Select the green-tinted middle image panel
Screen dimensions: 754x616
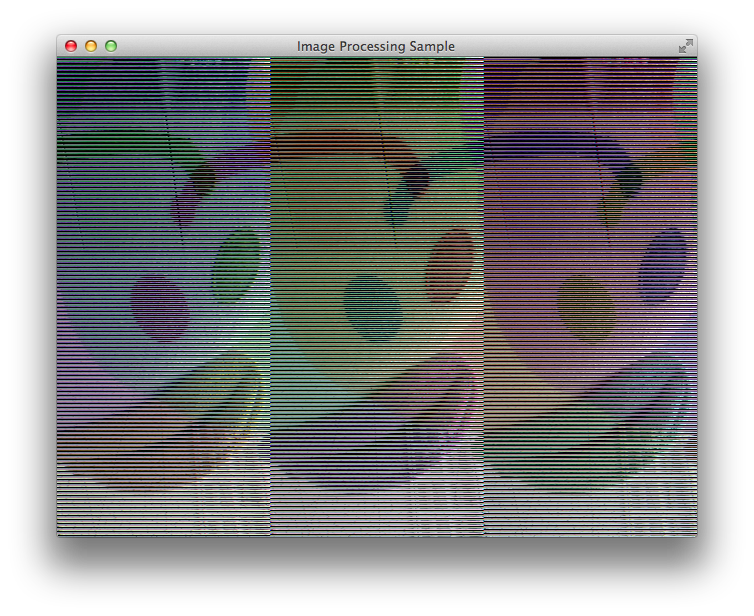point(377,297)
